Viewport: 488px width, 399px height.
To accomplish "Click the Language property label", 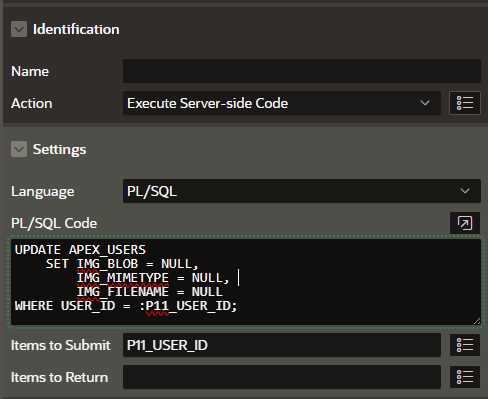I will pyautogui.click(x=43, y=192).
